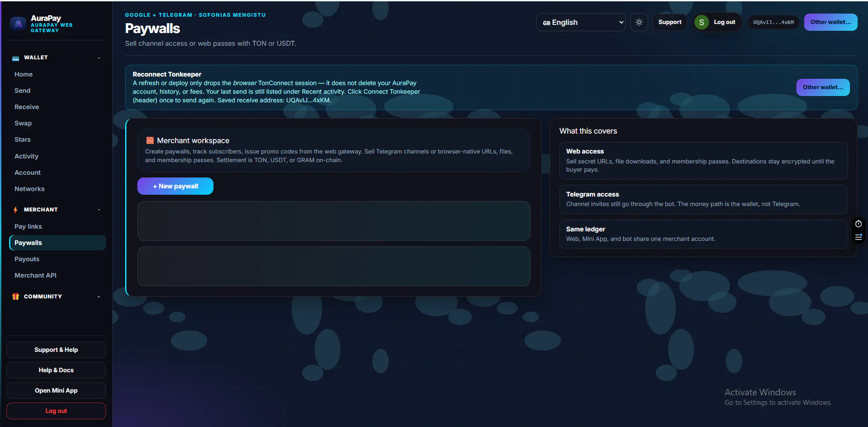868x427 pixels.
Task: Click the Reconnect Tonkeeper heading
Action: coord(167,74)
